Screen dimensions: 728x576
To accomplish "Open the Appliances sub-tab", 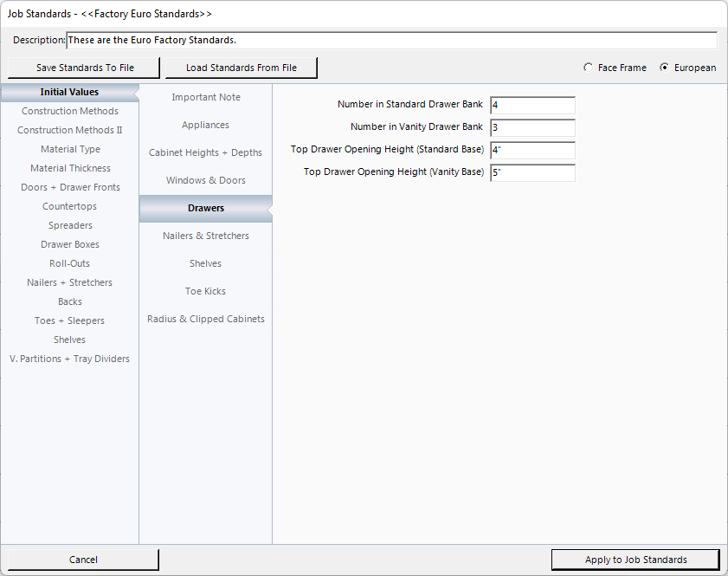I will 206,125.
